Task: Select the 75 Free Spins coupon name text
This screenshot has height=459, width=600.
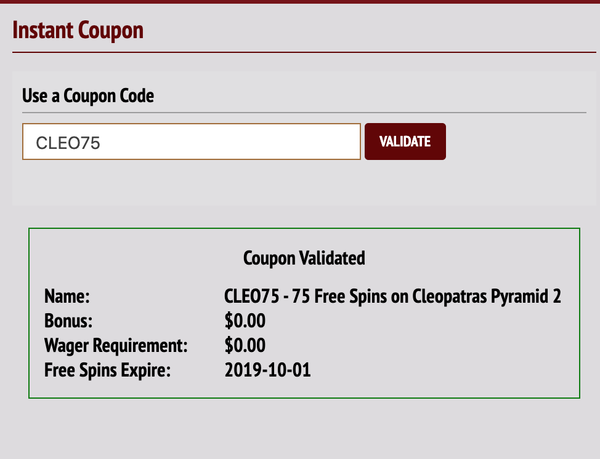Action: point(395,297)
